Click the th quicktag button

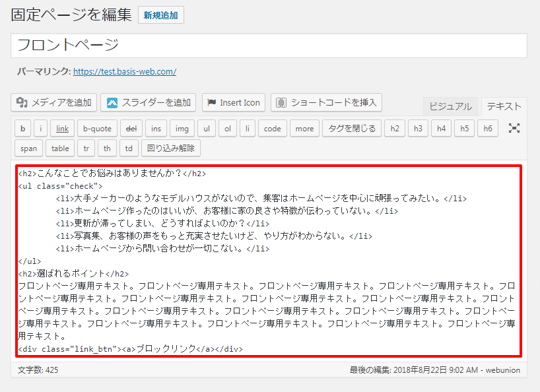107,148
